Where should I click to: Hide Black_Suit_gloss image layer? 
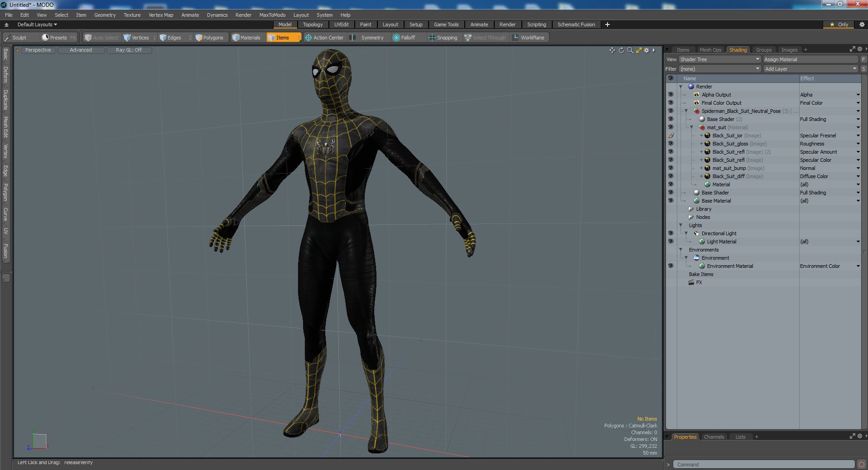(x=670, y=144)
